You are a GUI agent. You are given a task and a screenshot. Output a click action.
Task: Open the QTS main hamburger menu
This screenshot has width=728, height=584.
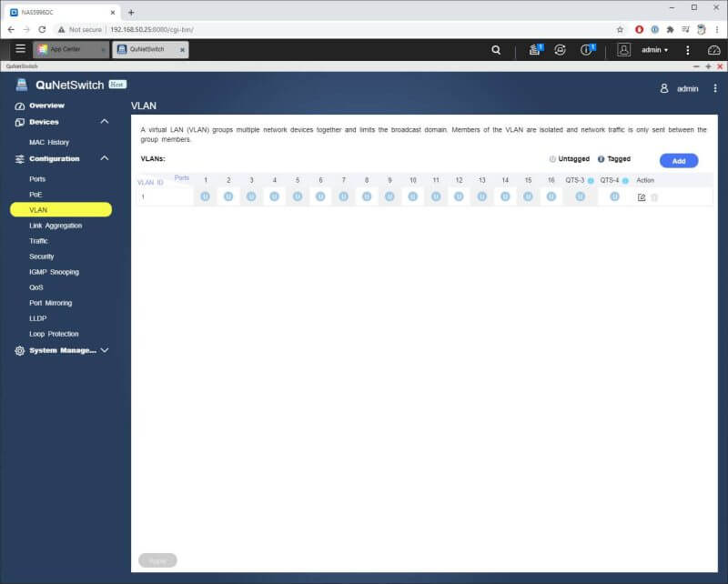(20, 49)
